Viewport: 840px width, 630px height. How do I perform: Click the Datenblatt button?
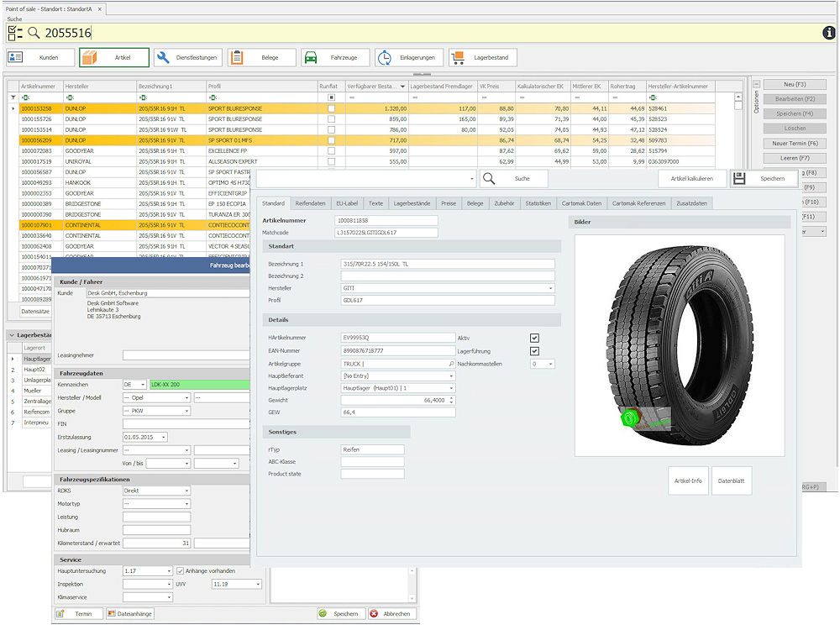[732, 480]
